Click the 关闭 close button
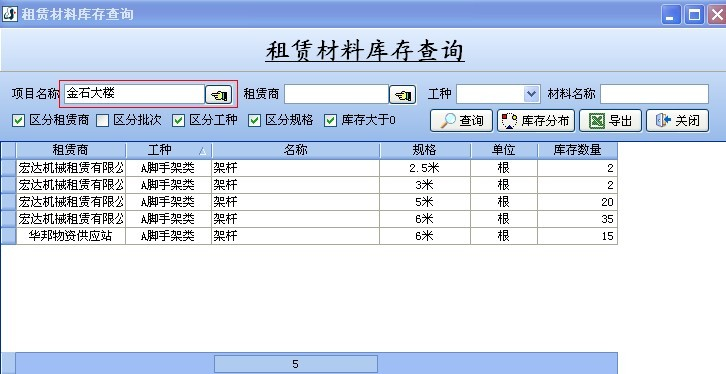Screen dimensions: 726x374 [x=677, y=121]
